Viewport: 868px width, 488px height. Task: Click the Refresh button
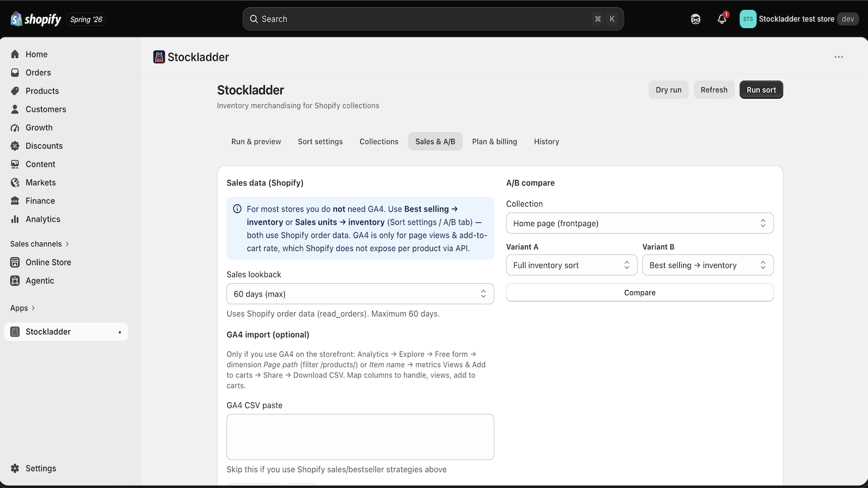[714, 90]
